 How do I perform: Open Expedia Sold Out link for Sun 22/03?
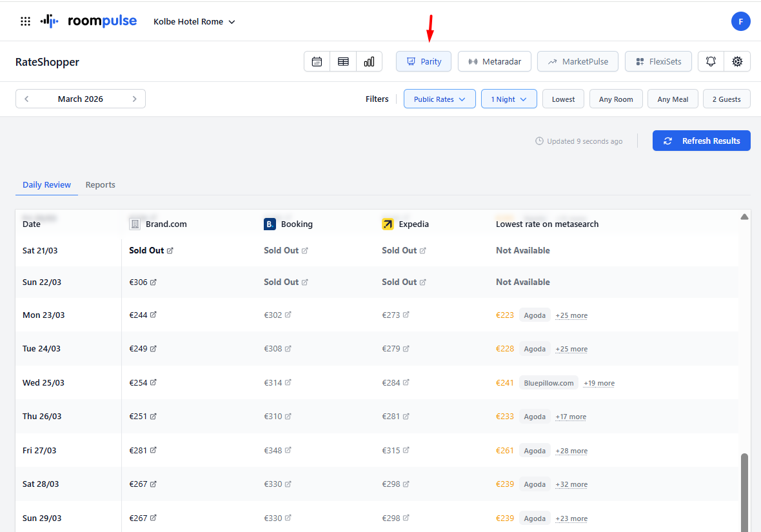tap(422, 282)
